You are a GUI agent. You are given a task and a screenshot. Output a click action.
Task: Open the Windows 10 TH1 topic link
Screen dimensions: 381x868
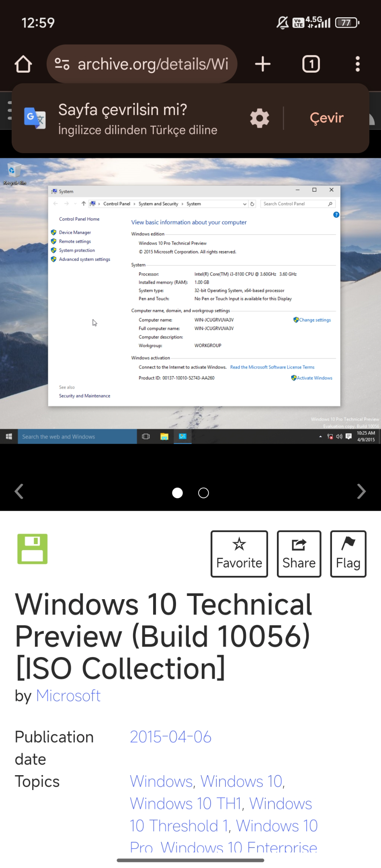(x=186, y=804)
